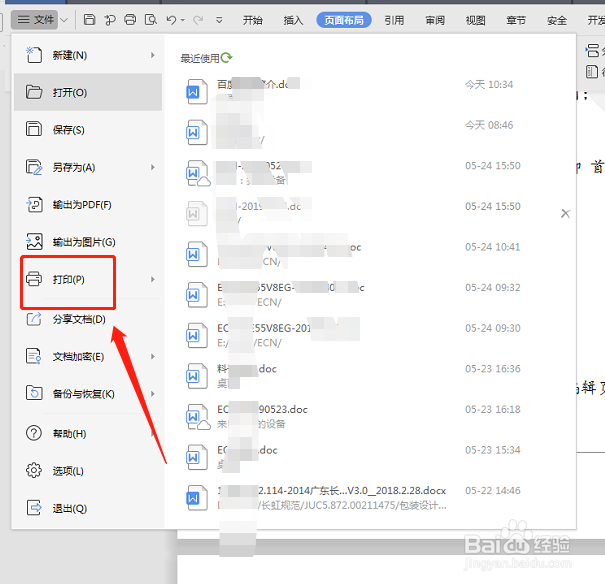
Task: Open 选项(L) settings entry
Action: pos(88,471)
